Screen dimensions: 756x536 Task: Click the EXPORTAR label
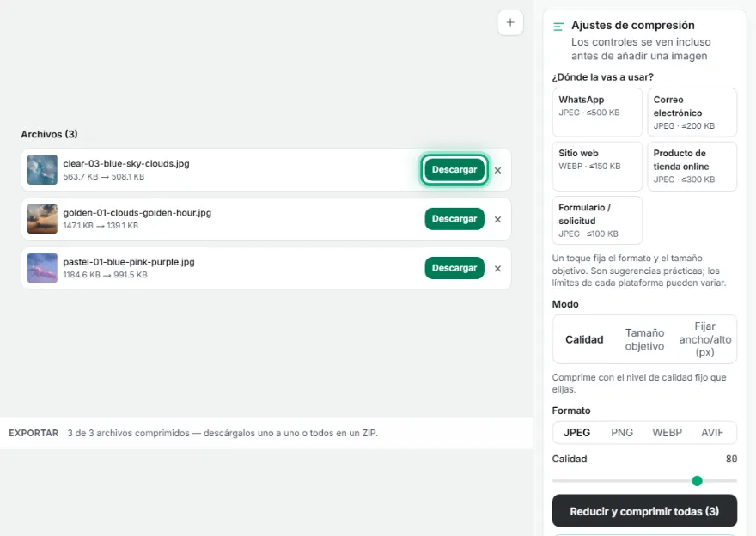point(34,433)
